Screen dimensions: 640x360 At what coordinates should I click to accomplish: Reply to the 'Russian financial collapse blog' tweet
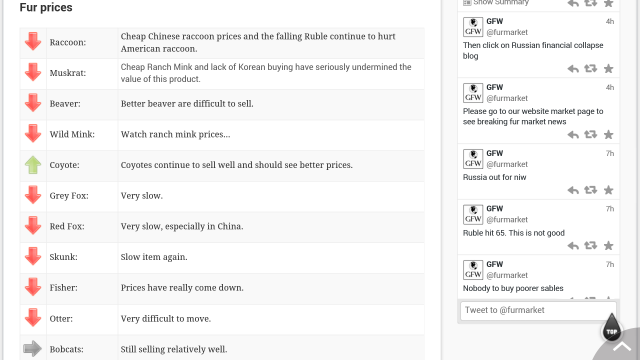[x=573, y=69]
